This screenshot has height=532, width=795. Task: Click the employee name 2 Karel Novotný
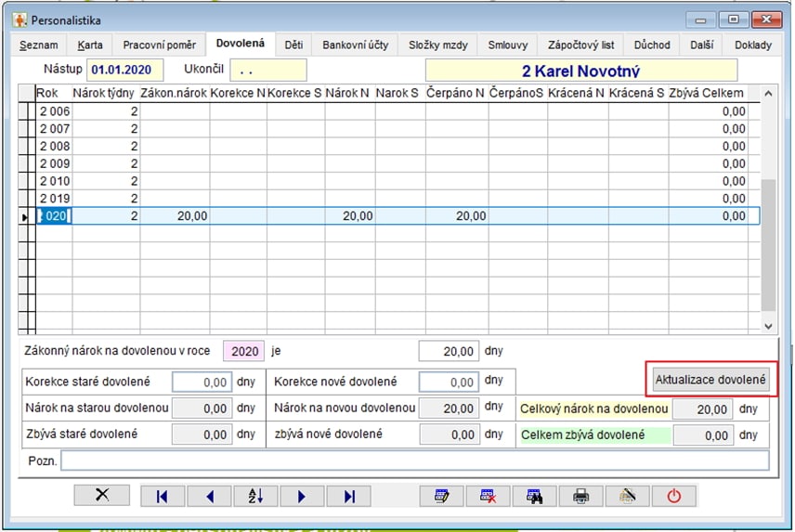tap(581, 71)
